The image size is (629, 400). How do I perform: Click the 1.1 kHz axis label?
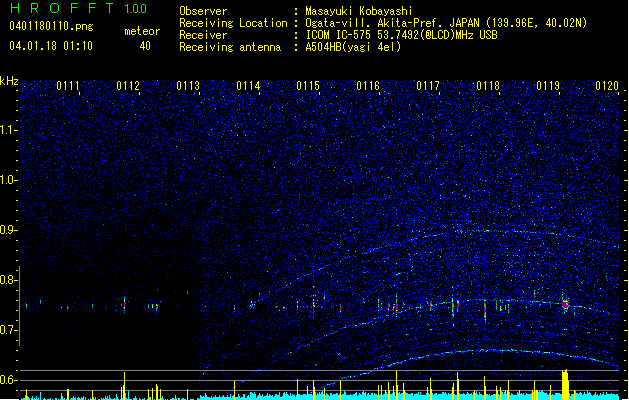(x=8, y=130)
